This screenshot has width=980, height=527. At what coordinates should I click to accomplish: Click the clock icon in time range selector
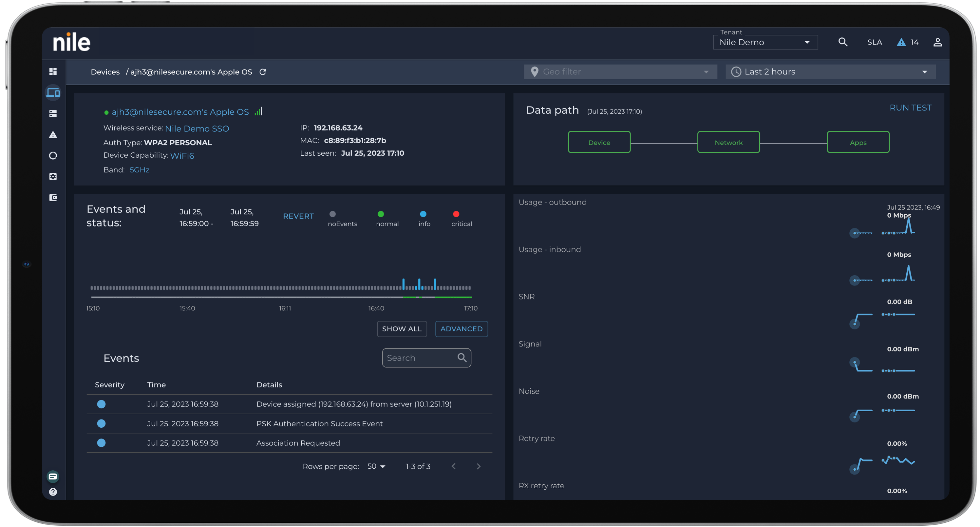click(x=736, y=71)
